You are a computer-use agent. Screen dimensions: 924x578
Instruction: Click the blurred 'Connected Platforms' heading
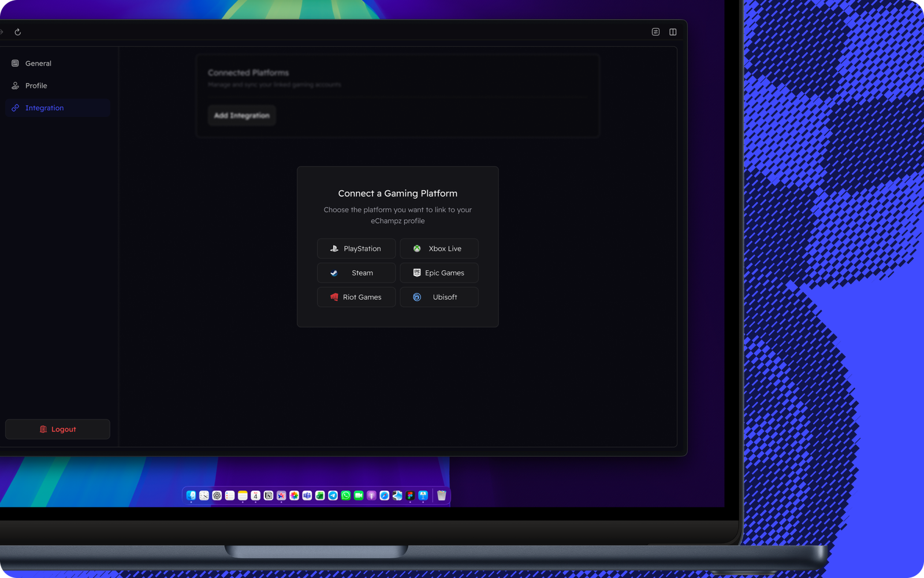(248, 73)
